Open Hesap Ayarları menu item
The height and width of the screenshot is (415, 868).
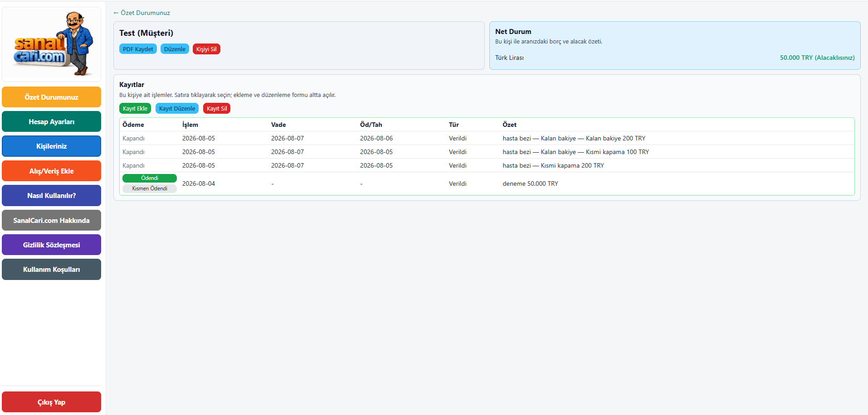[x=51, y=121]
